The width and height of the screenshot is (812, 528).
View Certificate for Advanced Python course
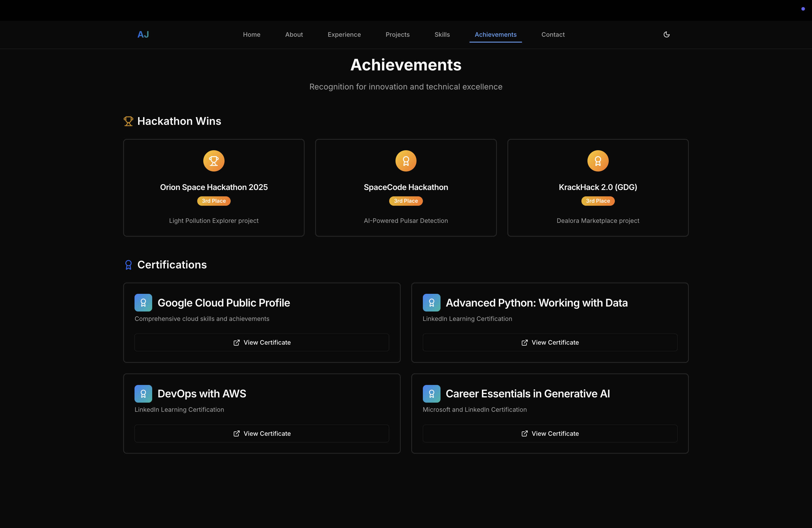tap(550, 342)
